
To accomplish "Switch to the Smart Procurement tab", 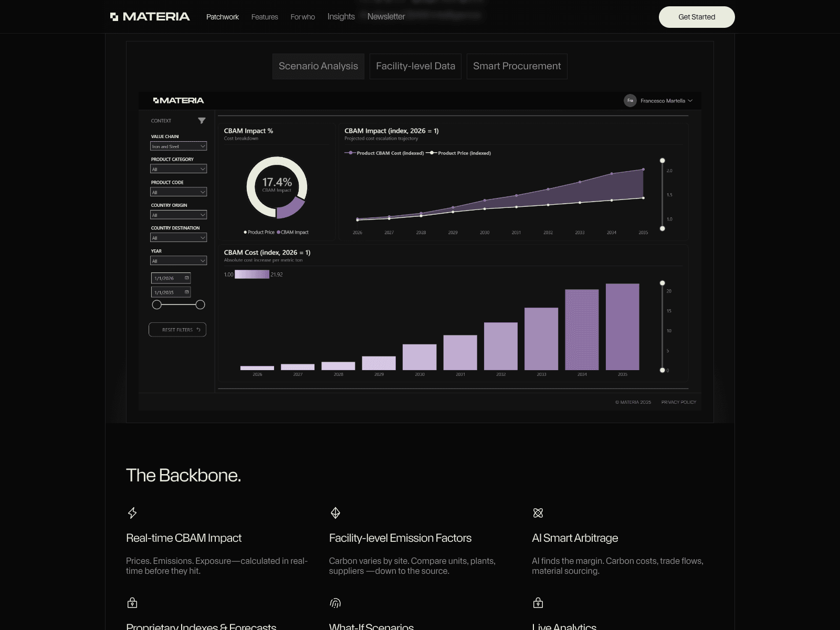I will click(517, 66).
